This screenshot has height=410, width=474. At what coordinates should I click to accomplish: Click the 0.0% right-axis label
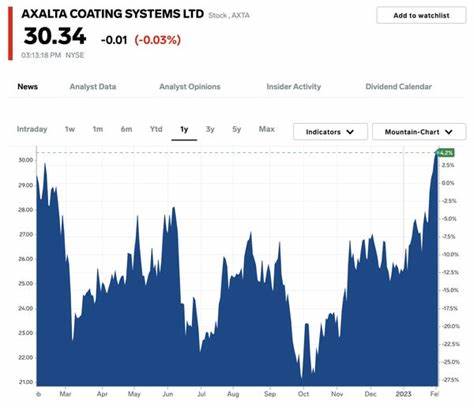pyautogui.click(x=448, y=183)
